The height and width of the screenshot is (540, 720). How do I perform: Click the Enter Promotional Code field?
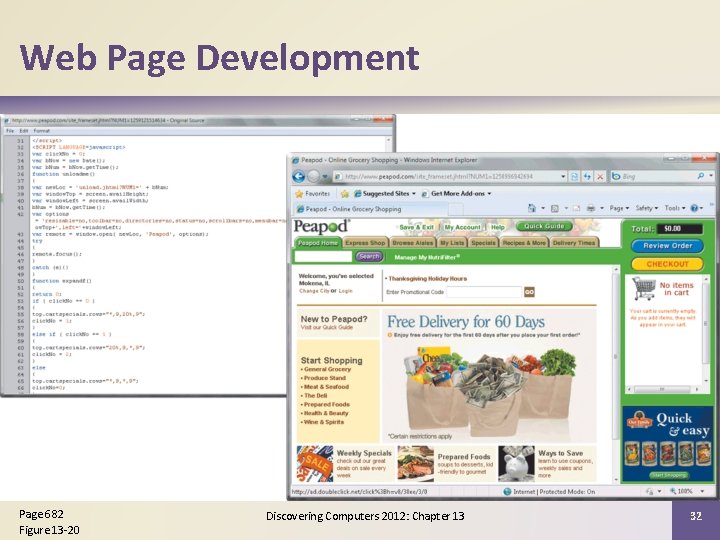click(x=484, y=292)
